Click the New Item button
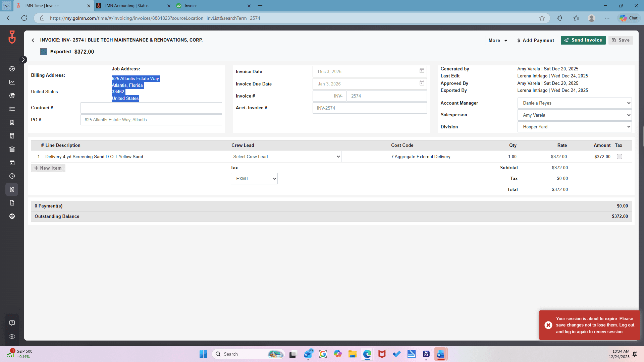Image resolution: width=644 pixels, height=362 pixels. click(x=48, y=168)
